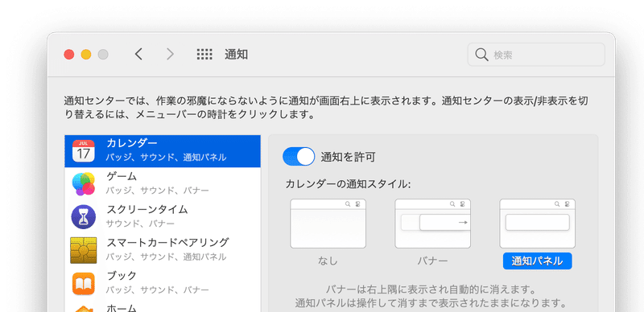Viewport: 644px width, 312px height.
Task: Select the partially visible ホーム row
Action: [163, 306]
